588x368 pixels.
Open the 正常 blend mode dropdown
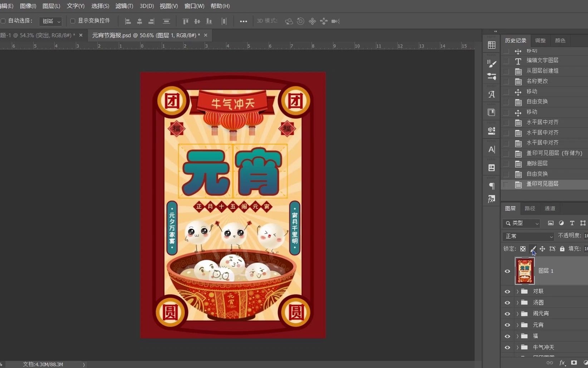point(528,236)
